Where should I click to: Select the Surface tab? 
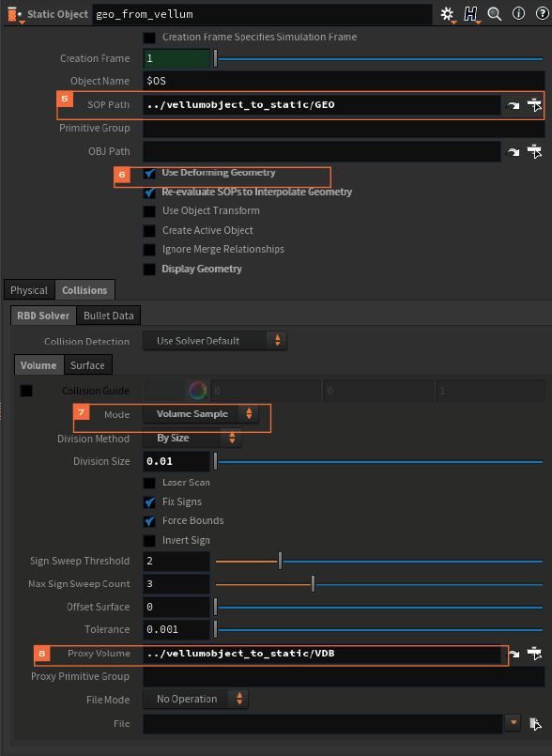(x=87, y=365)
